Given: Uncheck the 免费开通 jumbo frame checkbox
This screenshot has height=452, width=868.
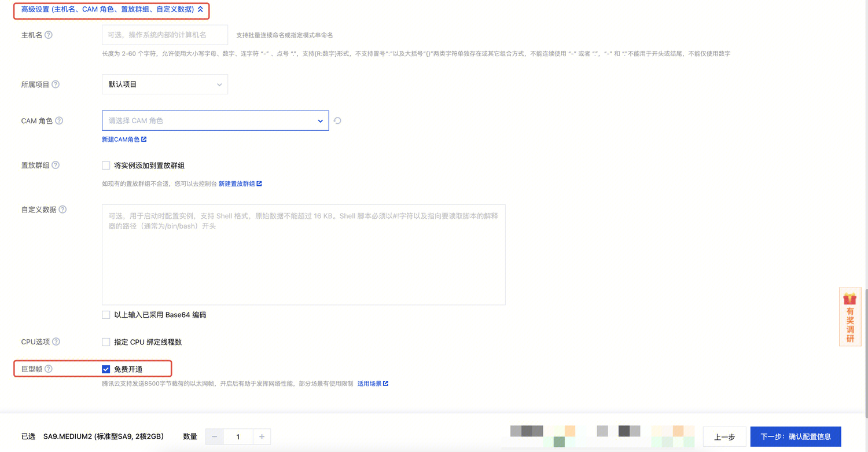Looking at the screenshot, I should [106, 369].
